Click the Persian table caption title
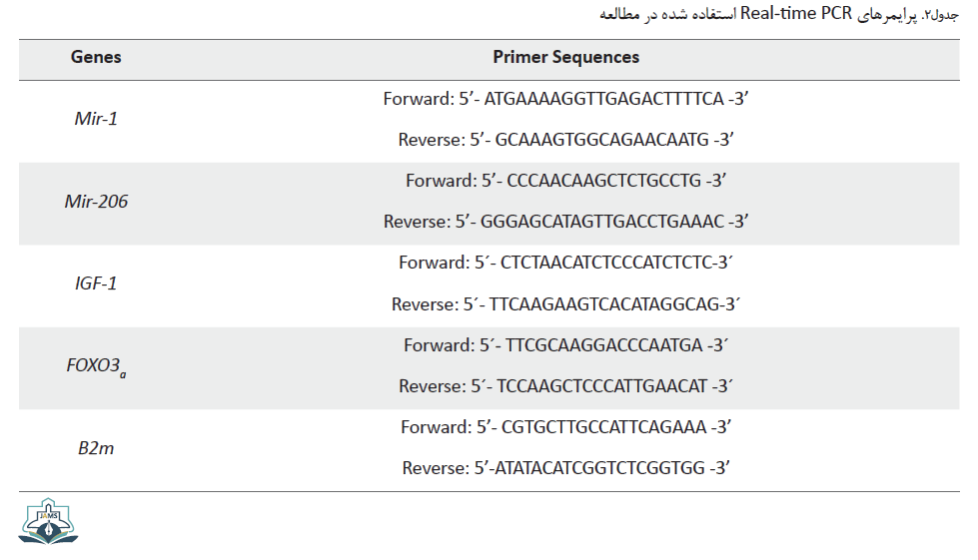Image resolution: width=978 pixels, height=560 pixels. point(779,14)
